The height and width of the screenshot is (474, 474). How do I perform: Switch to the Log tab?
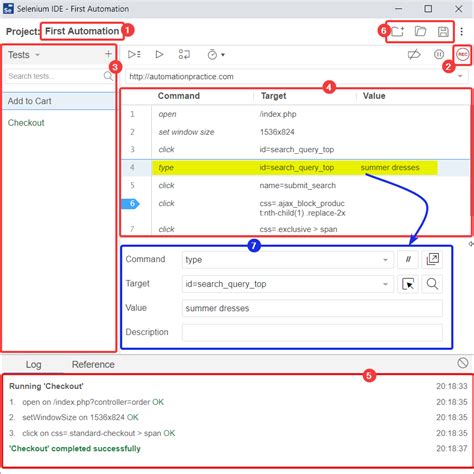[33, 364]
